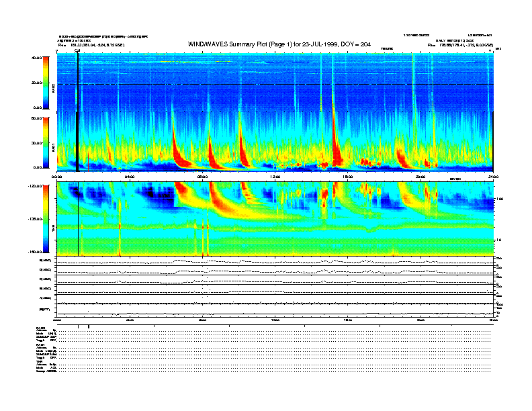Click the black Cal marker line in RAD2 panel
Viewport: 532px width, 411px height.
tap(78, 81)
